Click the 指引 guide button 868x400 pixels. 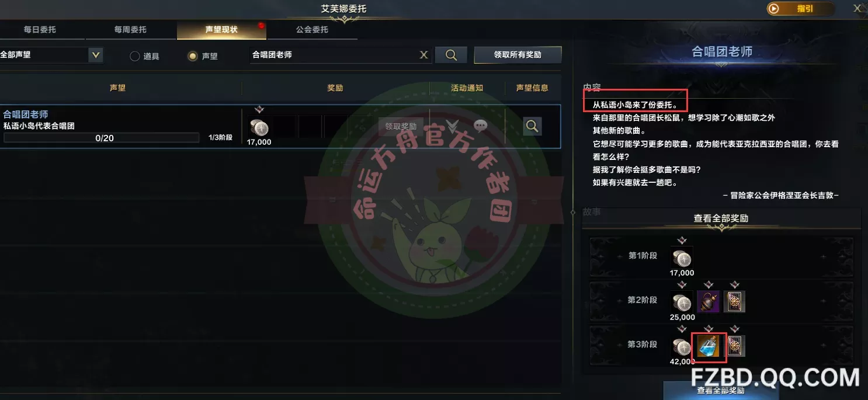[801, 9]
